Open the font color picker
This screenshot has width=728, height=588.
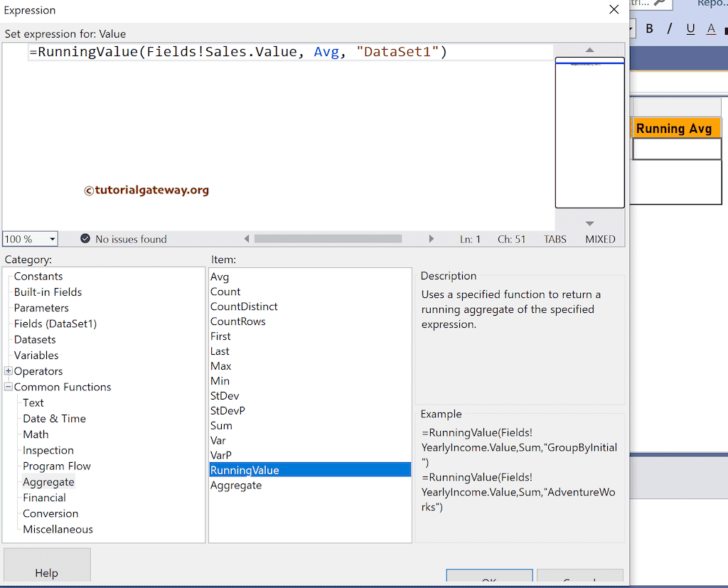[x=711, y=26]
